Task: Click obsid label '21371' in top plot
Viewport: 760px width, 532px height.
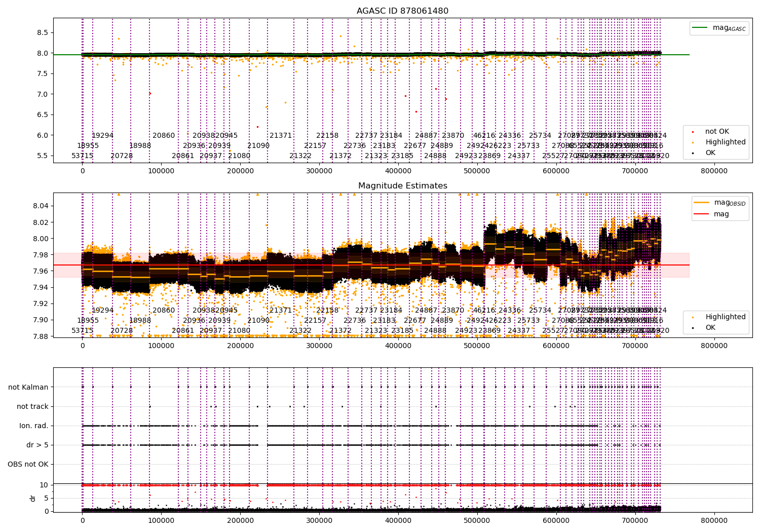Action: click(x=281, y=135)
